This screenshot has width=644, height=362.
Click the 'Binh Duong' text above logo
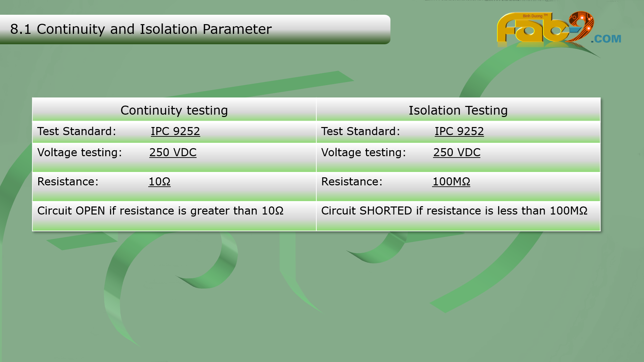(533, 16)
